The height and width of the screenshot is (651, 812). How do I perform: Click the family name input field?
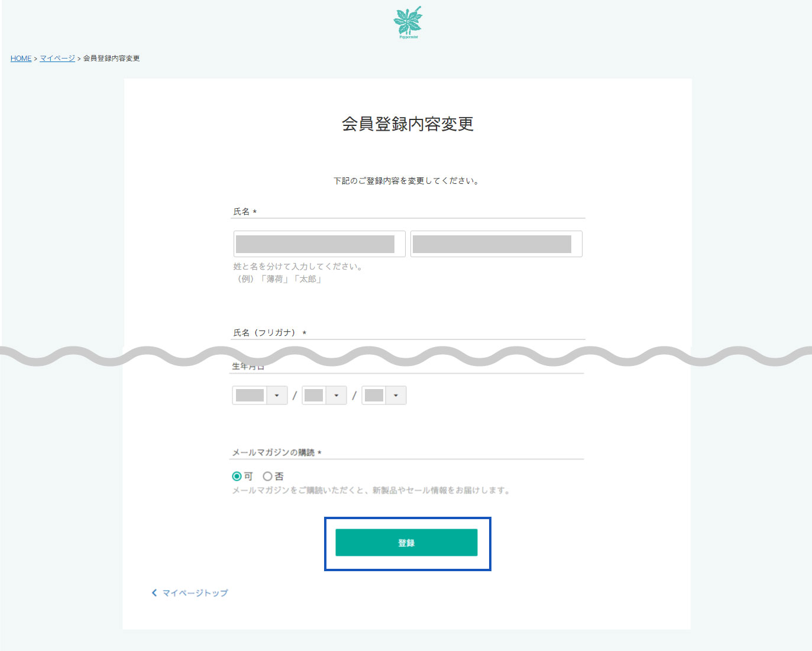point(318,244)
